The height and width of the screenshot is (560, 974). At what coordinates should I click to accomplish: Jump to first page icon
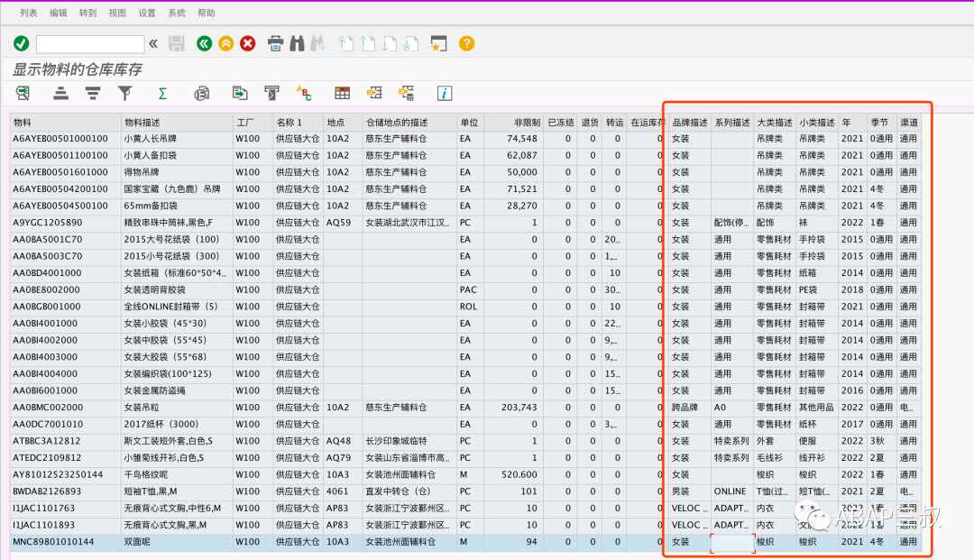click(x=346, y=43)
